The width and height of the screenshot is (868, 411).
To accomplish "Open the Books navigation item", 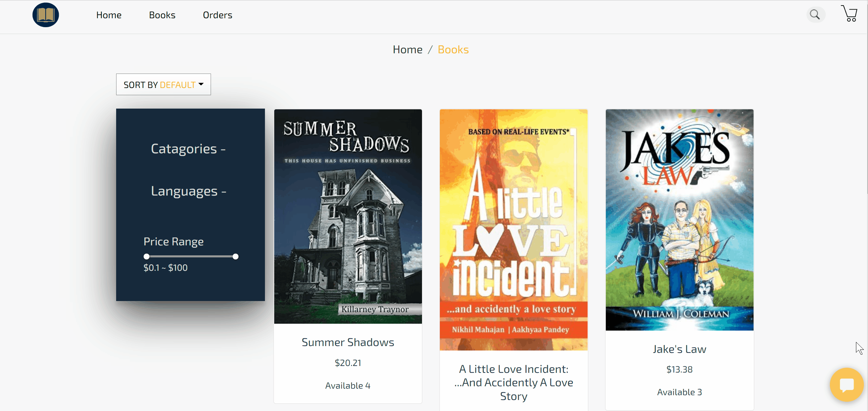I will [x=162, y=15].
